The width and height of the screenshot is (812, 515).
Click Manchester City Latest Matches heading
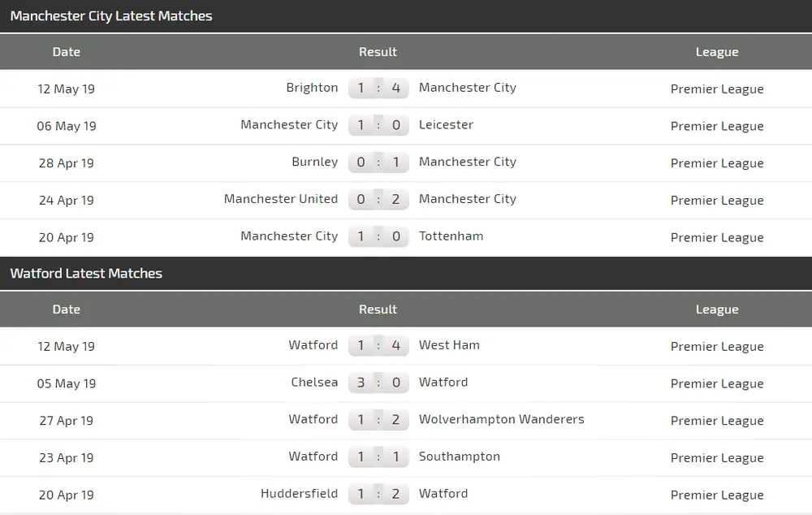111,16
